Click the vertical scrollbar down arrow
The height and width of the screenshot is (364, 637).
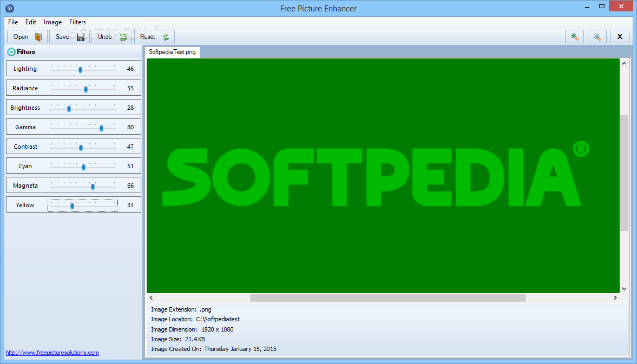click(624, 288)
